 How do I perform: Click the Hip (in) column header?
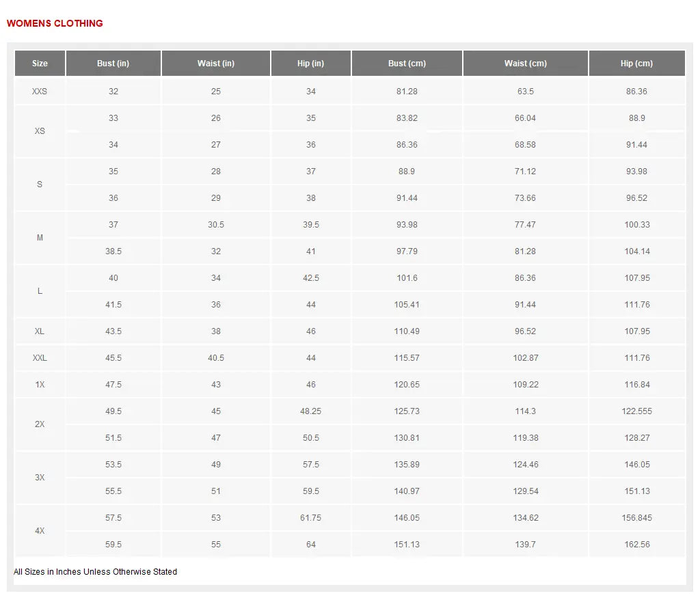pos(310,64)
